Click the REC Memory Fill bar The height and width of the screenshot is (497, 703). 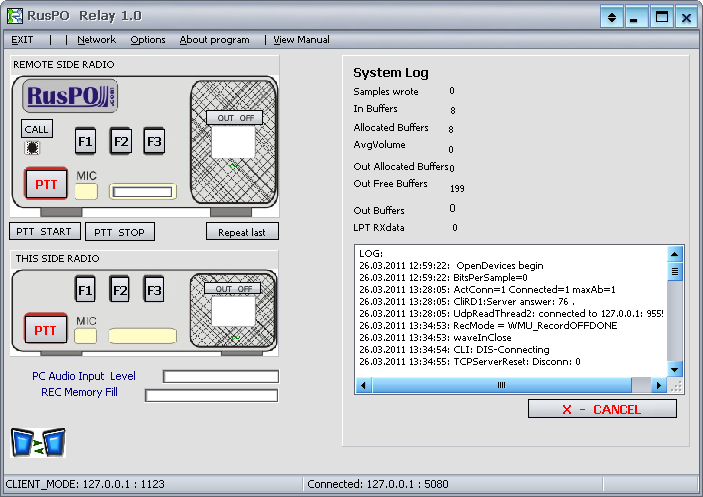point(212,395)
